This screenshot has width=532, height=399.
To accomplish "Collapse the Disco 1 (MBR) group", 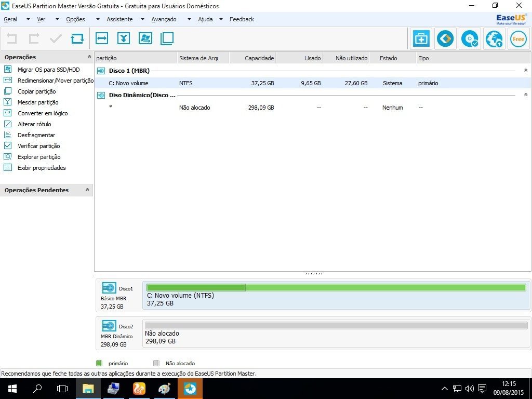I will coord(526,70).
